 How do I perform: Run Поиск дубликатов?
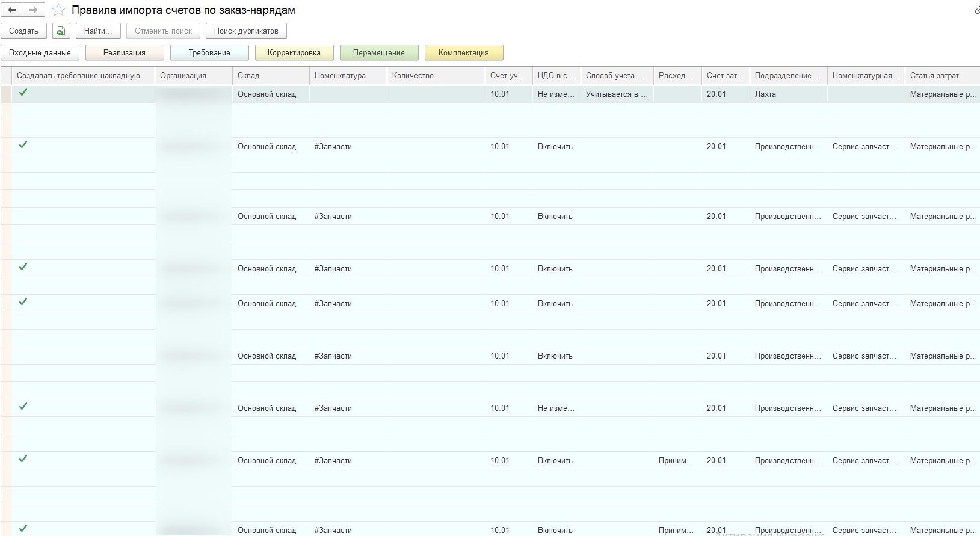pos(246,31)
